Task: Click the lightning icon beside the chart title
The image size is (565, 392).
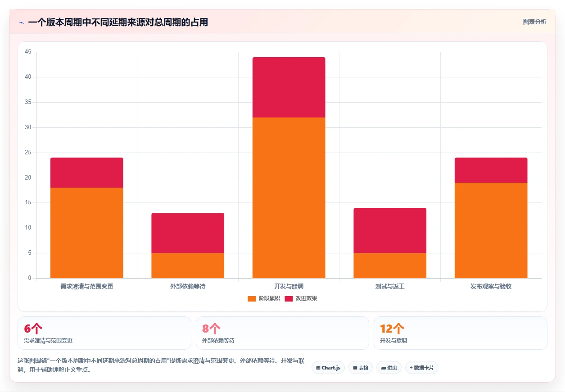Action: pos(21,23)
